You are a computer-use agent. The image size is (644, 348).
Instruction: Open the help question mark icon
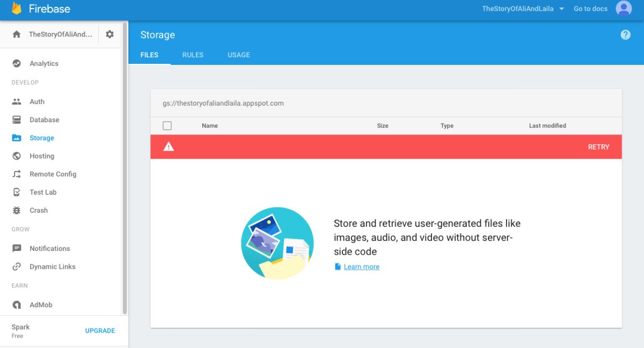[625, 35]
